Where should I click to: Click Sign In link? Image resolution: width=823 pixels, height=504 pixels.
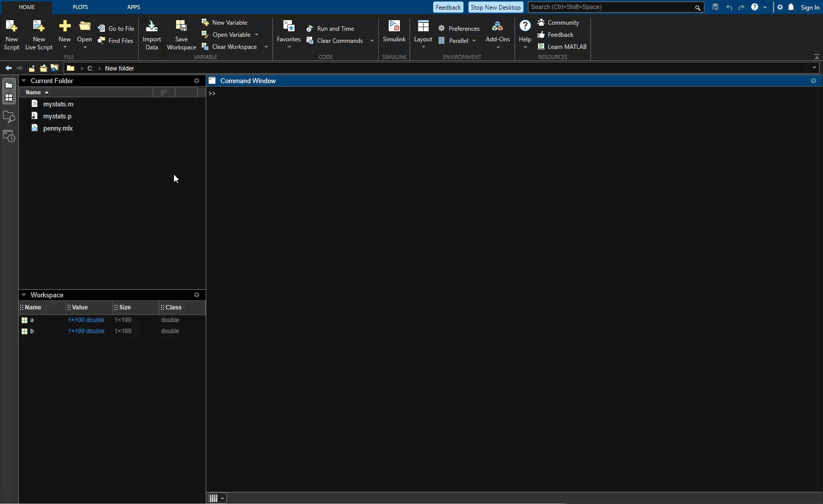pos(810,7)
